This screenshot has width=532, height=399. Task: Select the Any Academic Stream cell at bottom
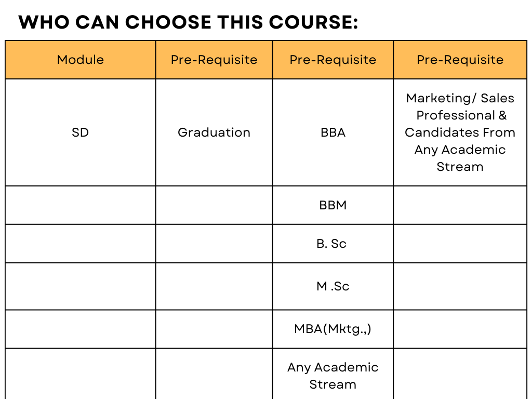(333, 374)
